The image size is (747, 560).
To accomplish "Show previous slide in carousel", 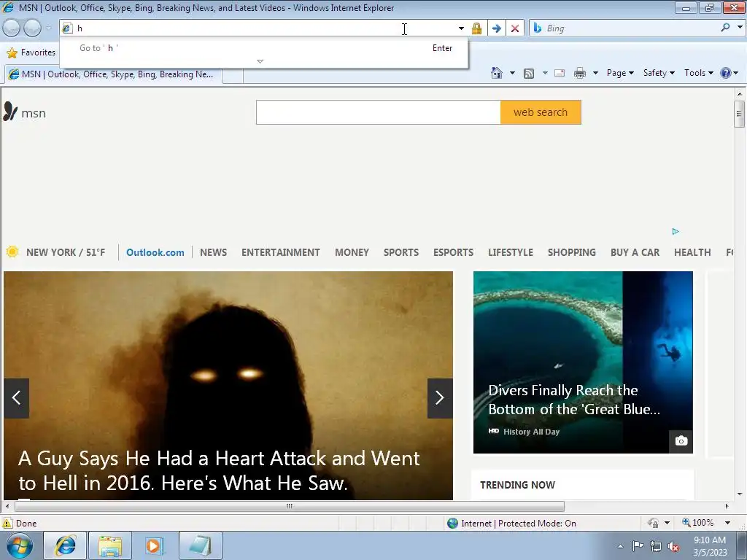I will click(16, 398).
